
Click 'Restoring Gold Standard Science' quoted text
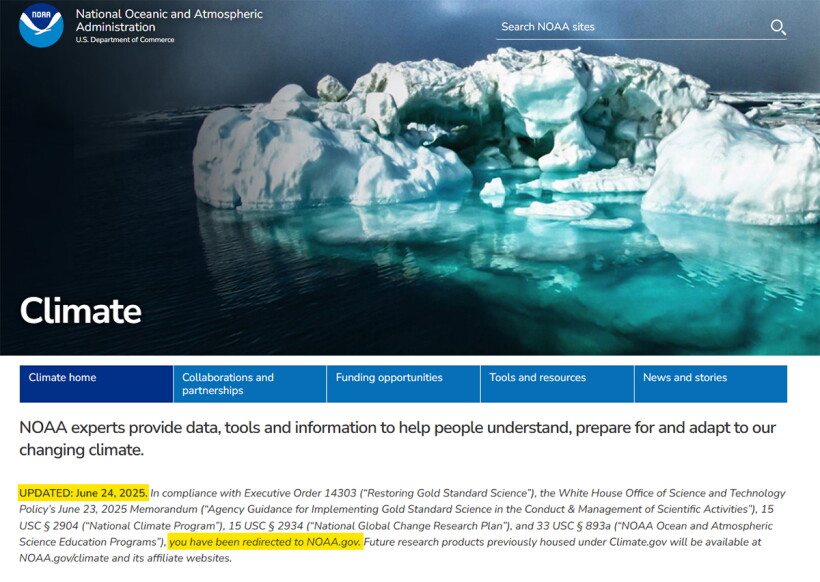[446, 493]
